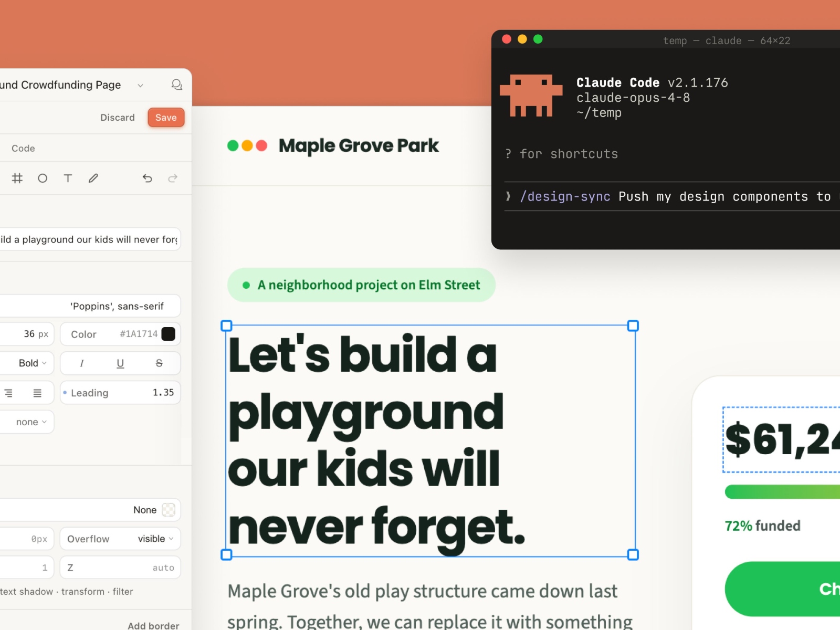Click the bottom-left handle of the selected heading
This screenshot has height=630, width=840.
click(x=226, y=554)
